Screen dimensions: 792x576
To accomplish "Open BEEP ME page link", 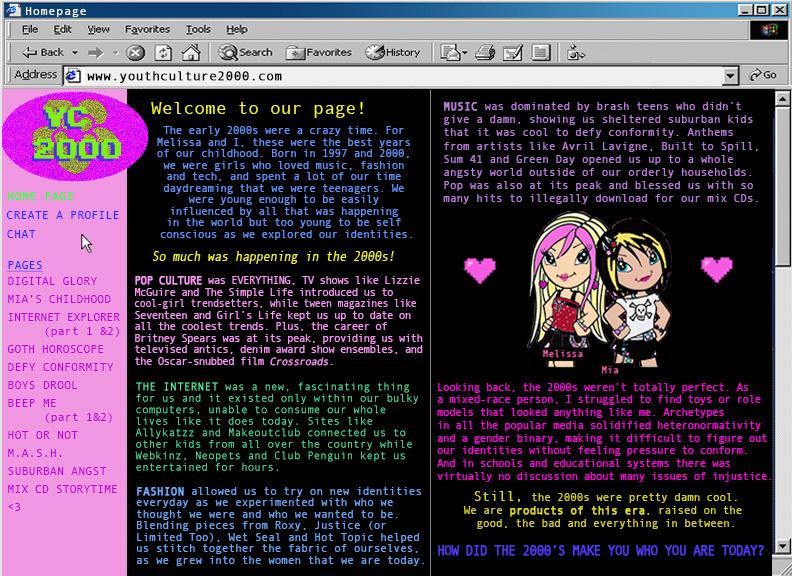I will coord(60,410).
